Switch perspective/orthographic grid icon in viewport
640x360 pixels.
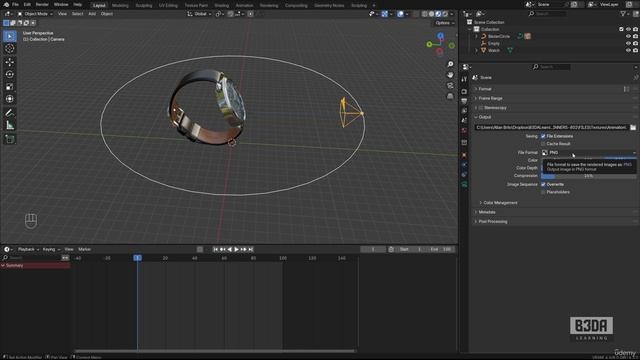(450, 96)
